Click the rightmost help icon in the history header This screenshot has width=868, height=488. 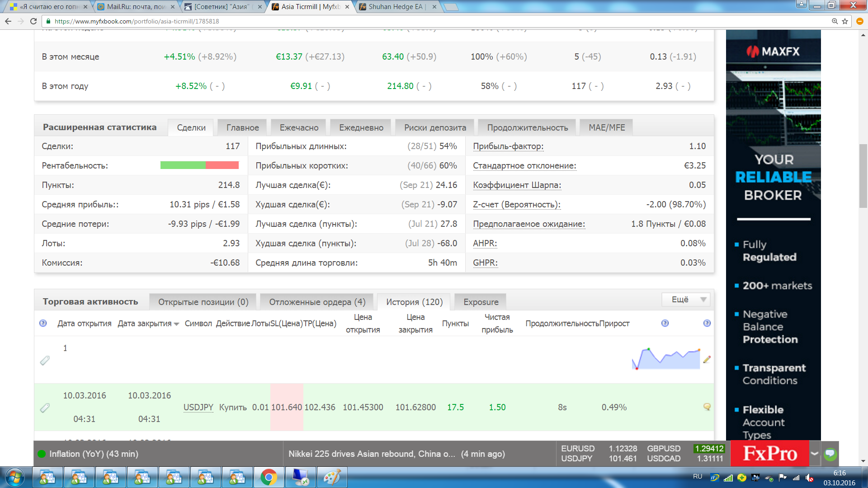(707, 323)
